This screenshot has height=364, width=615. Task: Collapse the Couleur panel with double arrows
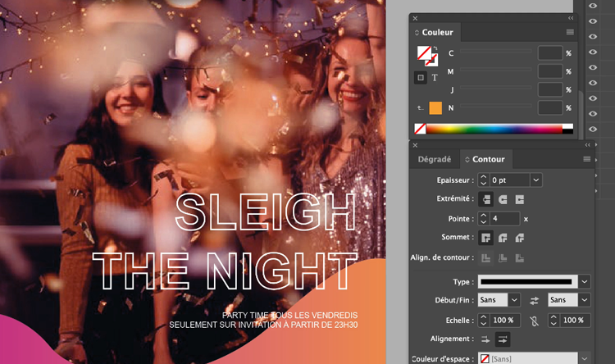[571, 18]
